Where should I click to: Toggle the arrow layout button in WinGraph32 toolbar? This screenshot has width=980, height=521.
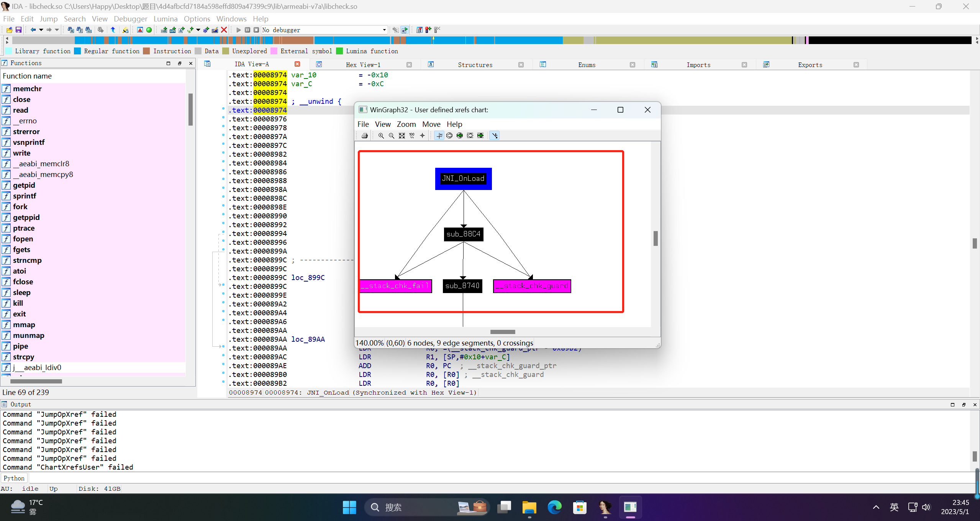(x=495, y=136)
